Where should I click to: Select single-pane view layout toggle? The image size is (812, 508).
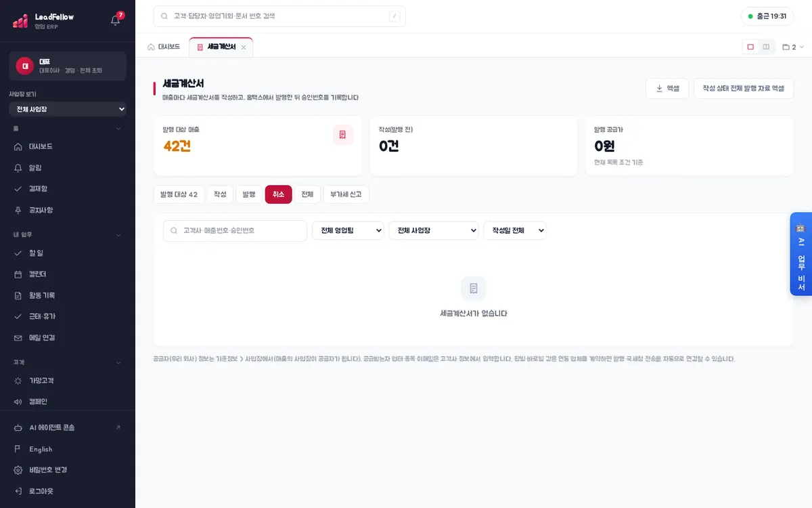point(750,47)
